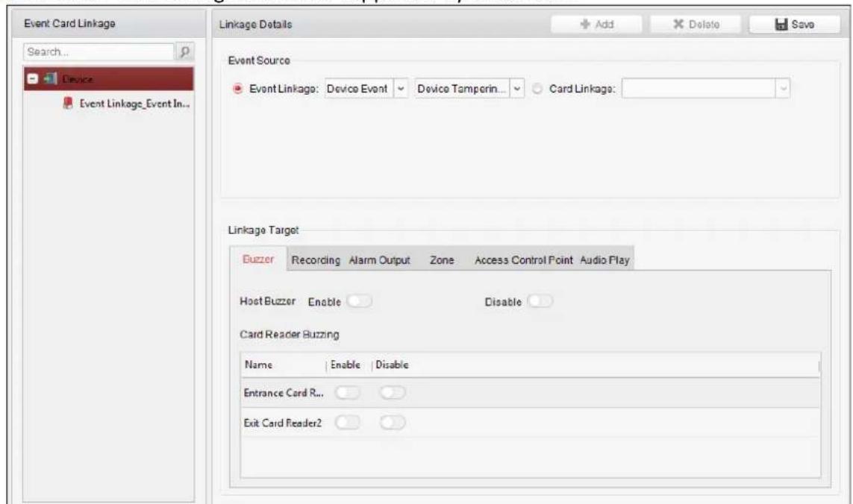Toggle Disable for Entrance Card Reader

click(x=393, y=393)
